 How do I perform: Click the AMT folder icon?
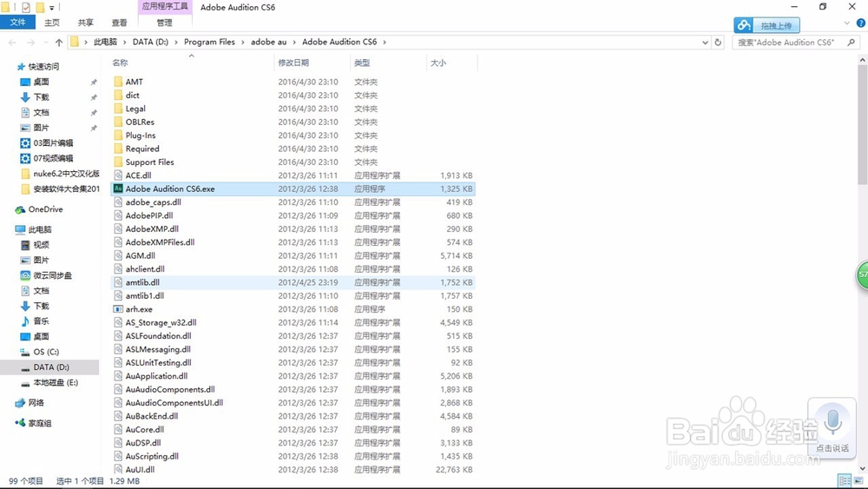[x=118, y=82]
